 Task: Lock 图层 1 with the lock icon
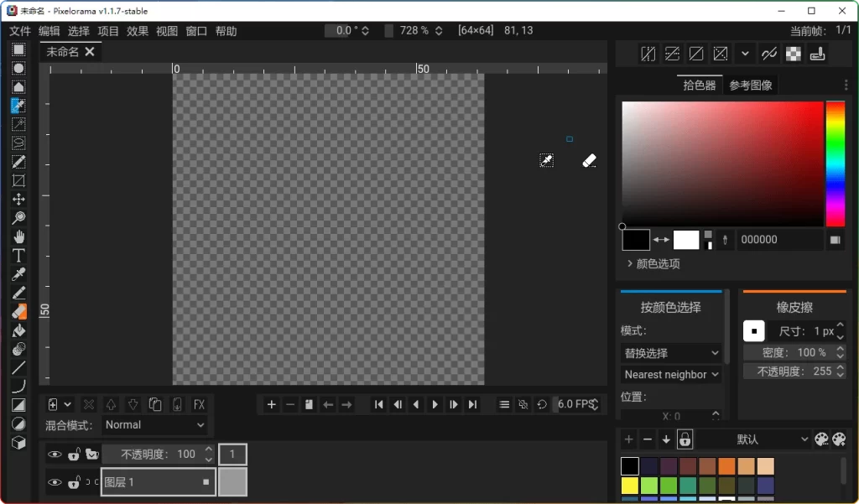pos(74,482)
